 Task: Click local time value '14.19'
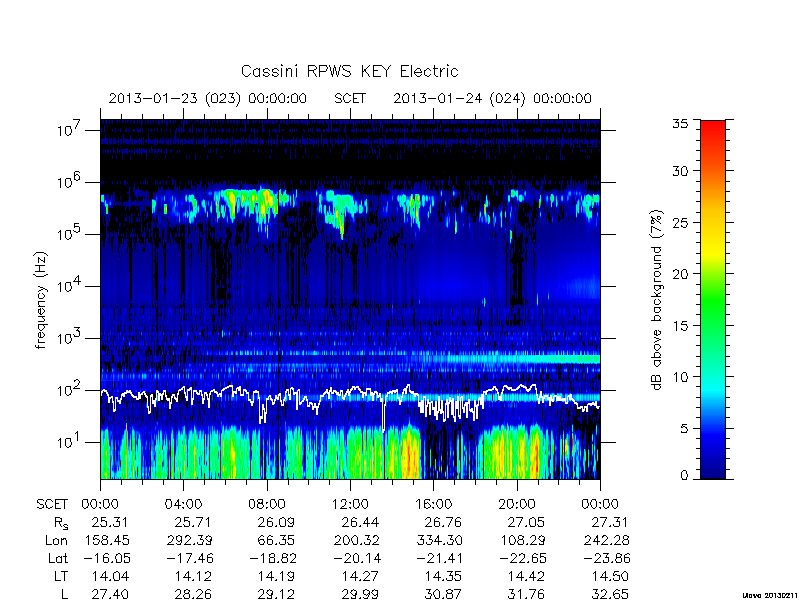tap(277, 576)
